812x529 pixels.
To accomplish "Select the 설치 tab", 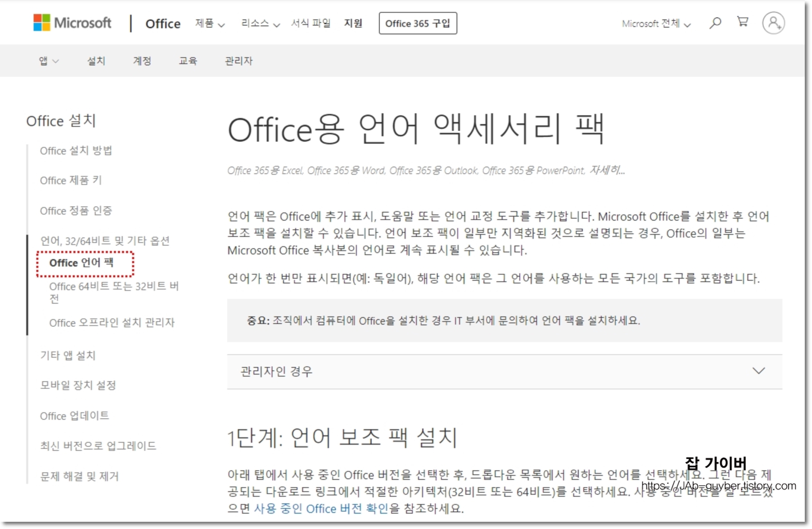I will point(96,61).
